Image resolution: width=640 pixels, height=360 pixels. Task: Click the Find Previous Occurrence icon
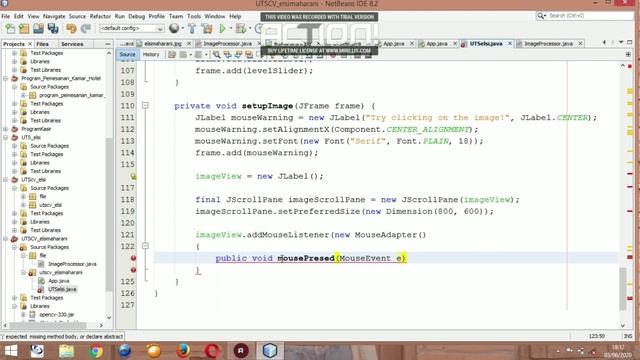[x=227, y=55]
